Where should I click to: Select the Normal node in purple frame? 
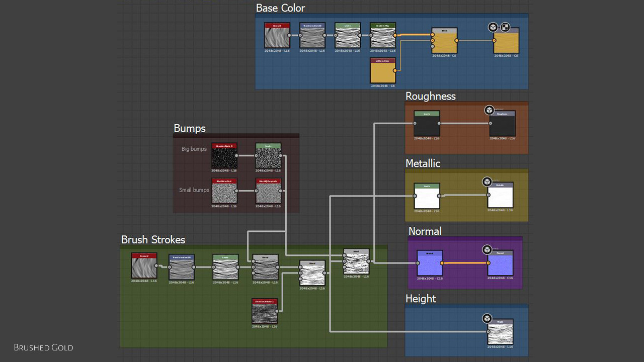(430, 263)
